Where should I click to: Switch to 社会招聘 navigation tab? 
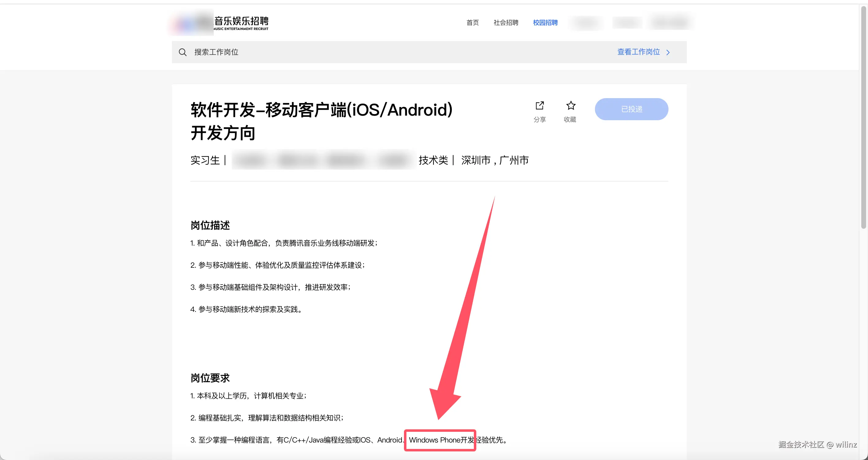pos(506,23)
